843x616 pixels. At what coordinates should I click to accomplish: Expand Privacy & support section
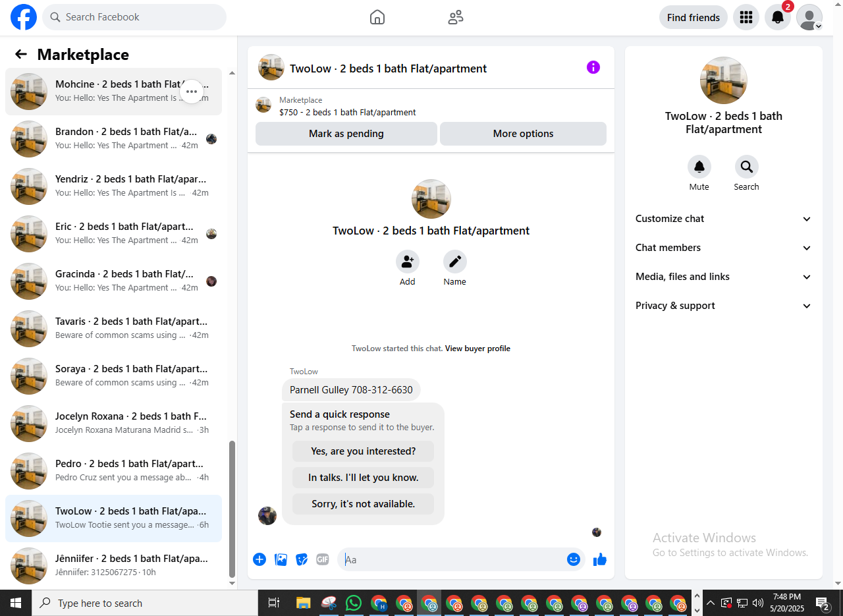tap(723, 306)
